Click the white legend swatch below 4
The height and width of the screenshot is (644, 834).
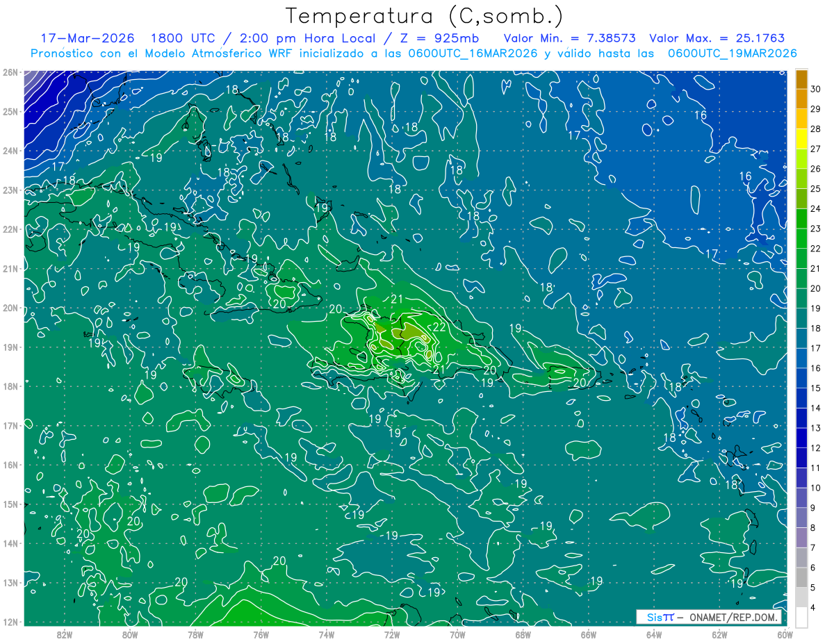(x=801, y=617)
